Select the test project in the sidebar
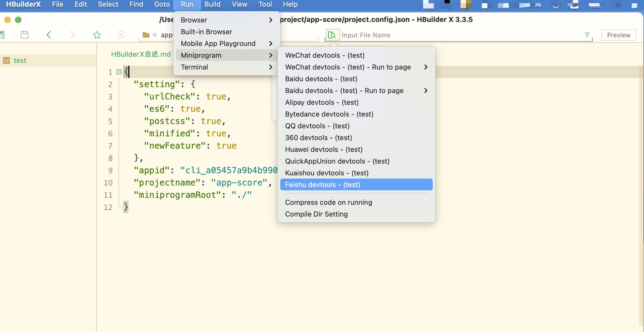The image size is (644, 332). (20, 60)
